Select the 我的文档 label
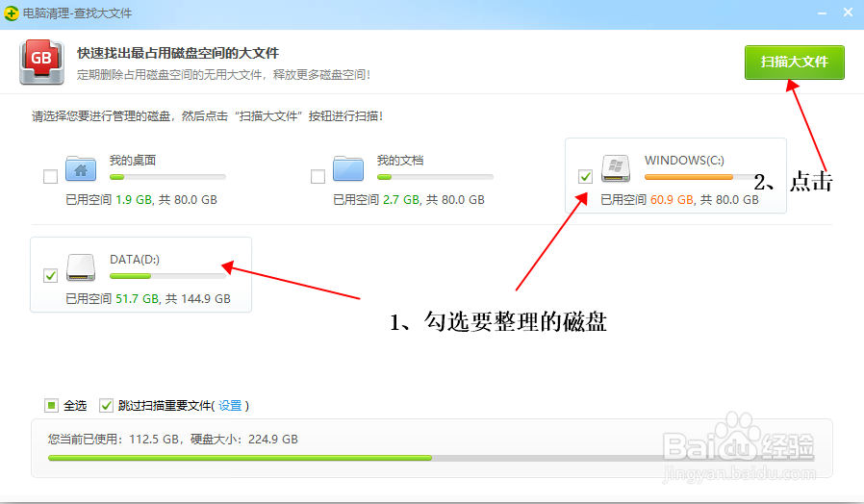The width and height of the screenshot is (864, 504). [400, 161]
